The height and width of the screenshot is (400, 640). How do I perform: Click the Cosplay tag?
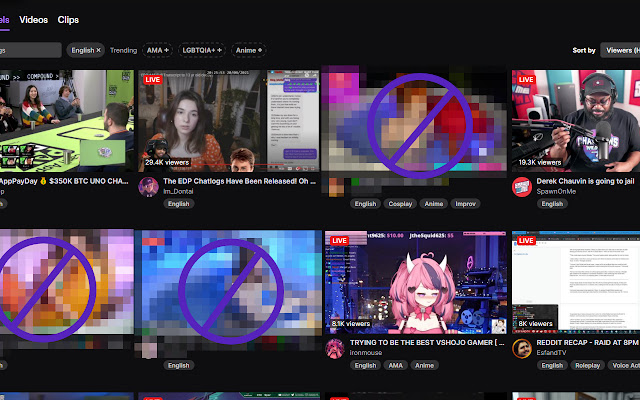point(400,204)
